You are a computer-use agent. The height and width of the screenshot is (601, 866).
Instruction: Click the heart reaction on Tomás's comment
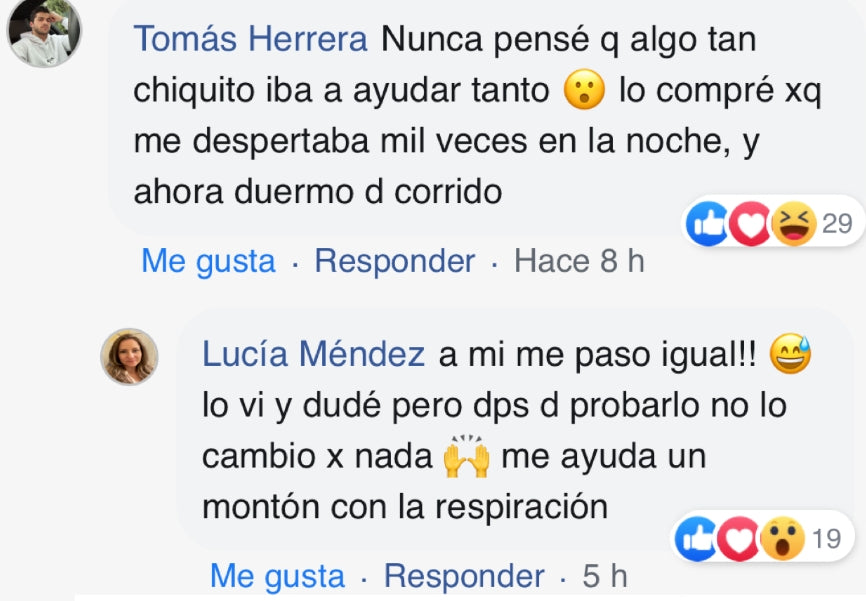[x=750, y=225]
